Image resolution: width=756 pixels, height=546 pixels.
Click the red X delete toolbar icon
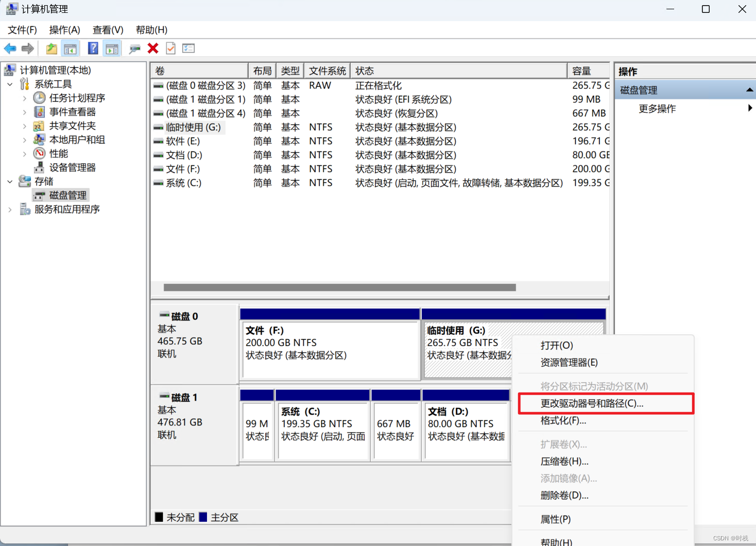[153, 48]
